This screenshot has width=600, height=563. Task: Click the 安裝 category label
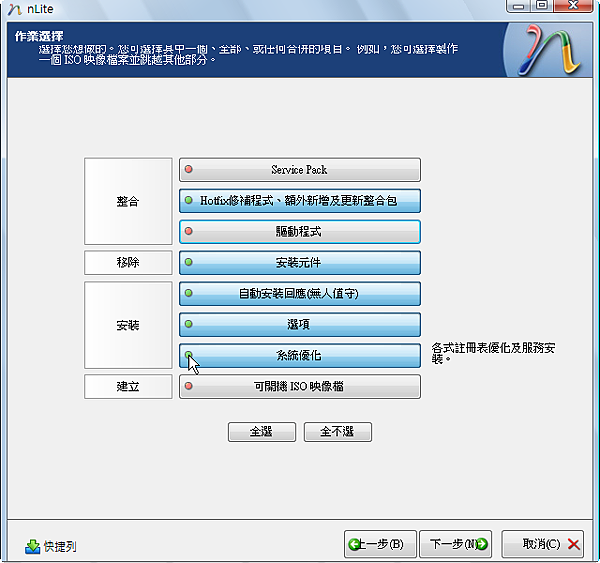[x=128, y=325]
